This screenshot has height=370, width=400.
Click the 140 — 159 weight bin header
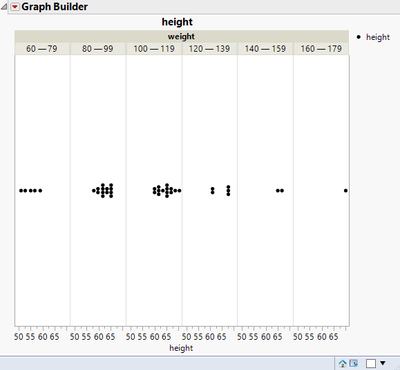[x=265, y=49]
